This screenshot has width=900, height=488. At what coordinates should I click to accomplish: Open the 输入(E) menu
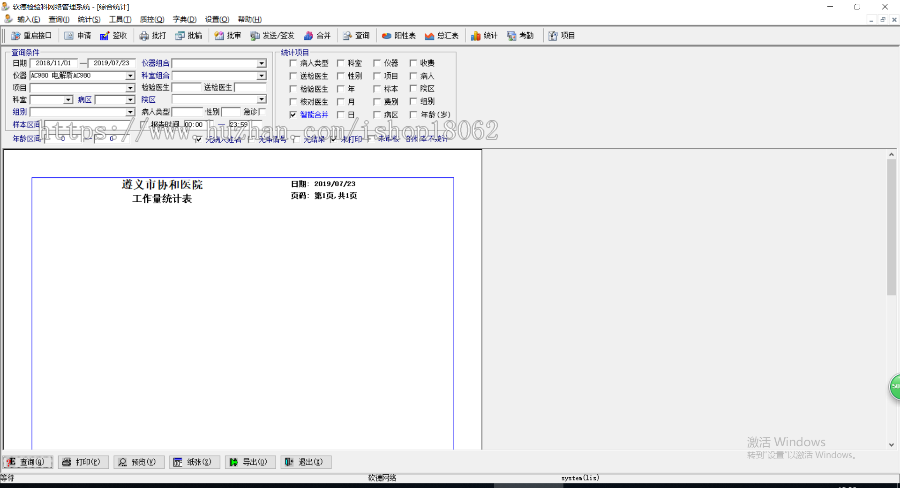(29, 20)
